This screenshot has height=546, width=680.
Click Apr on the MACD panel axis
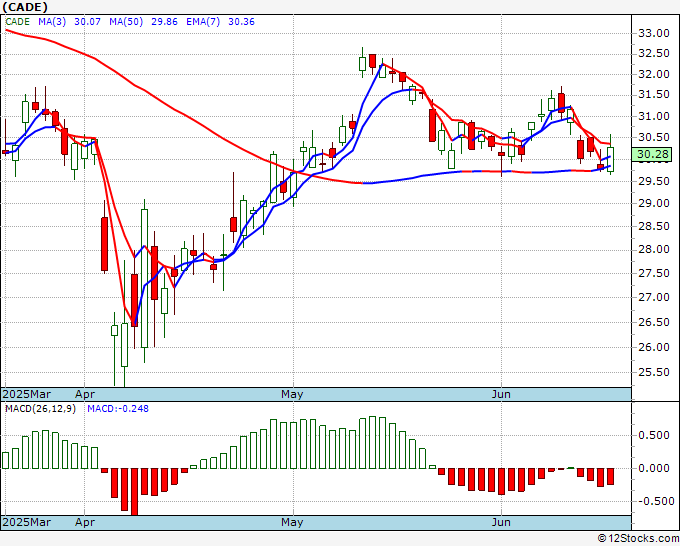click(85, 523)
